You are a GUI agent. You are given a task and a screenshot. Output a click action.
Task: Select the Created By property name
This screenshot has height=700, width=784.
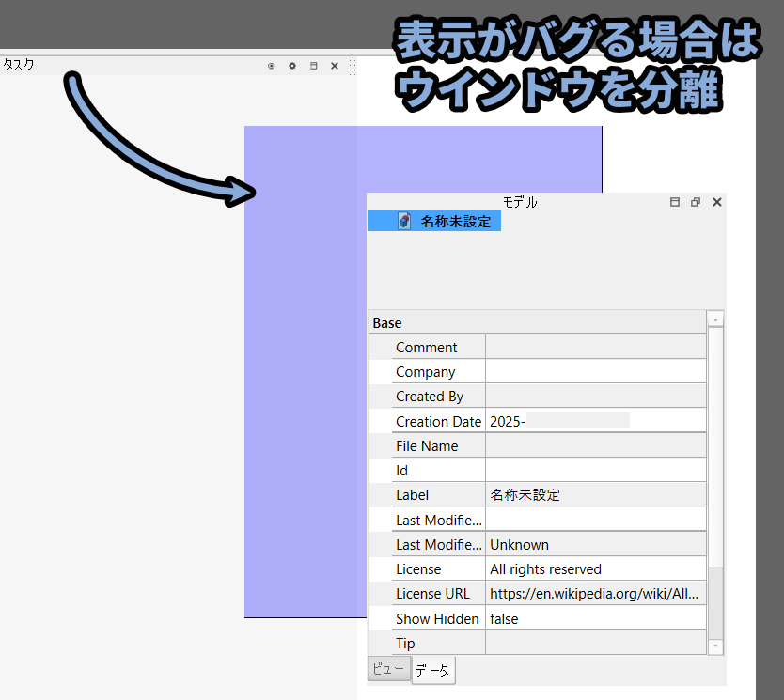pos(430,397)
